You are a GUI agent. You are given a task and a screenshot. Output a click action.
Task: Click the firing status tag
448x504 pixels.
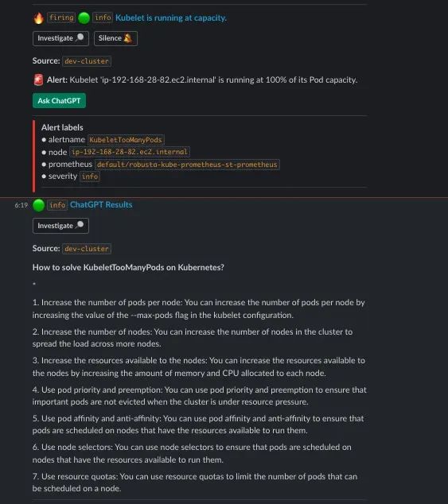click(x=61, y=17)
